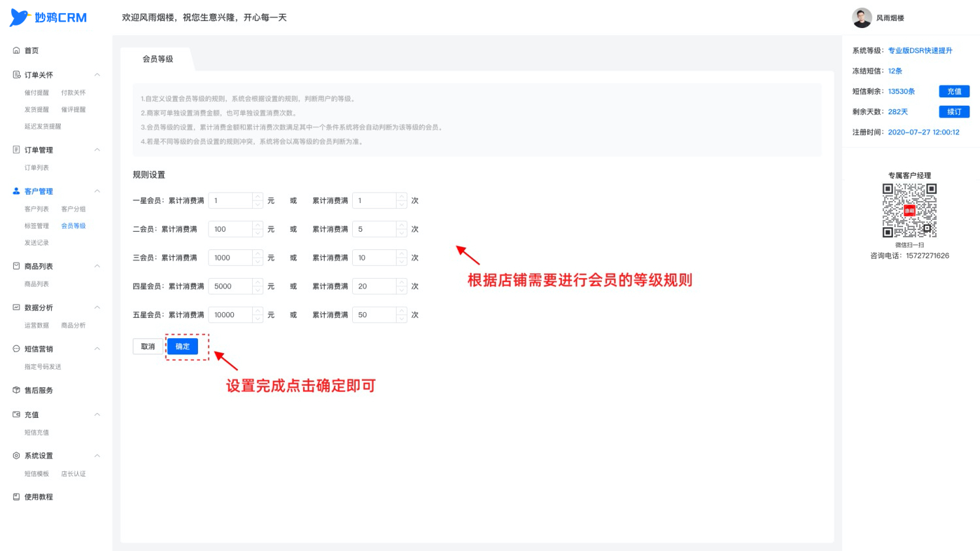This screenshot has height=551, width=980.
Task: Click the user avatar 风雨烟楼
Action: coord(862,18)
